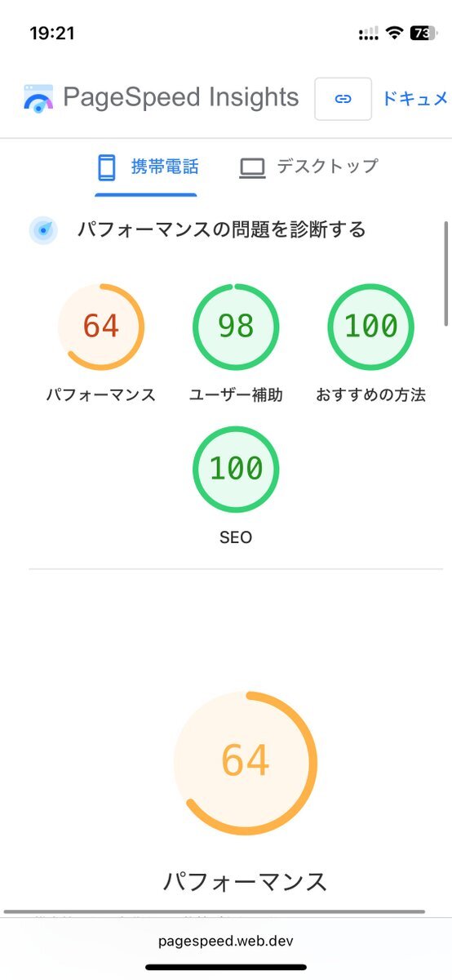Viewport: 452px width, 980px height.
Task: Switch to the デスクトップ tab
Action: tap(309, 167)
